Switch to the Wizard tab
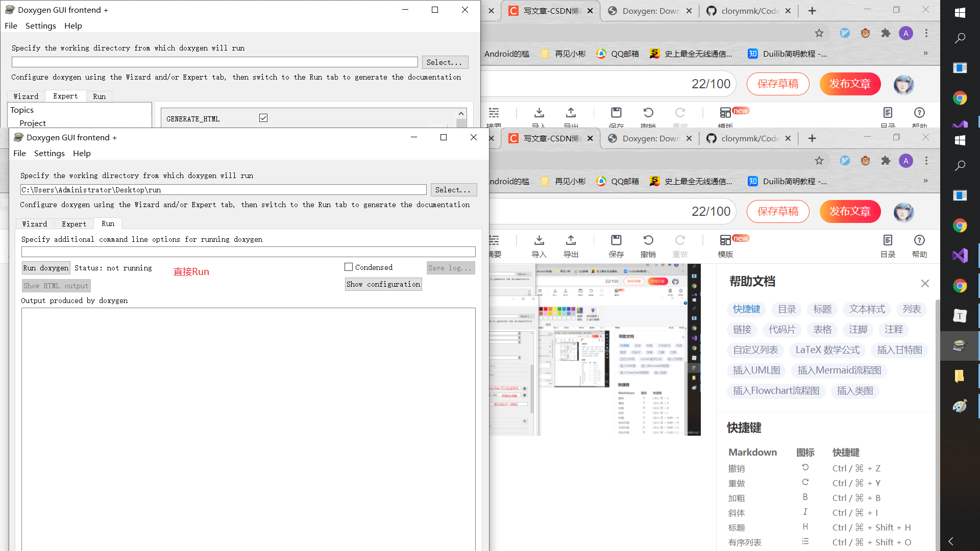 tap(34, 224)
